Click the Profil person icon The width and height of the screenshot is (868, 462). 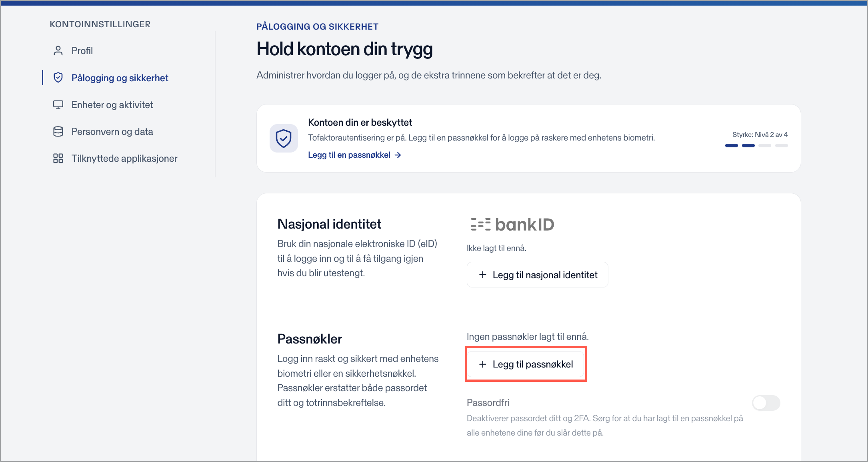(58, 51)
